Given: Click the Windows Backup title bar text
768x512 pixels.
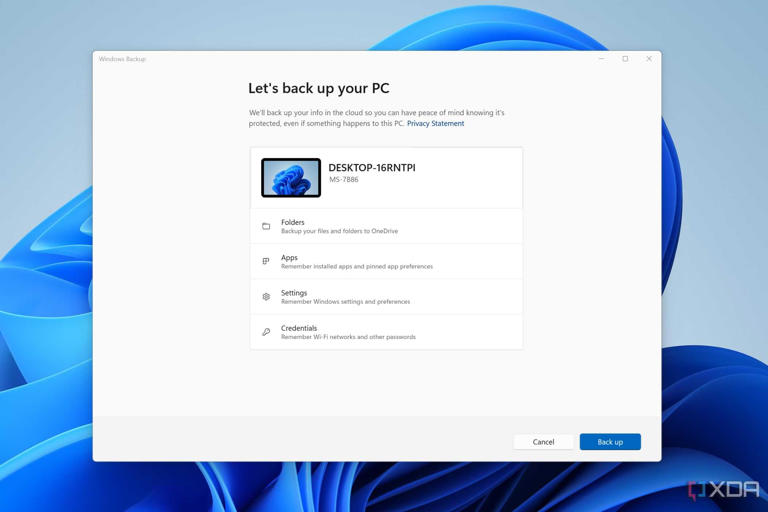Looking at the screenshot, I should [122, 59].
